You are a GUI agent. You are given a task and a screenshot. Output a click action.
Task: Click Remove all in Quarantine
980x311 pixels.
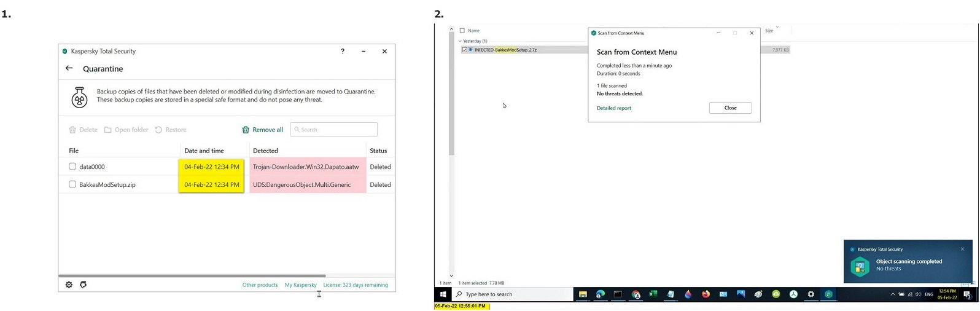tap(263, 130)
